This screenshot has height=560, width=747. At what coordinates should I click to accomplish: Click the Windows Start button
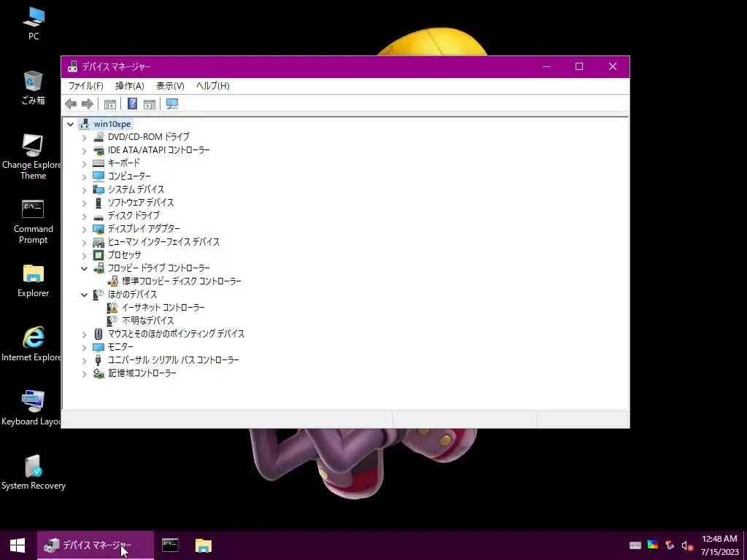coord(18,545)
